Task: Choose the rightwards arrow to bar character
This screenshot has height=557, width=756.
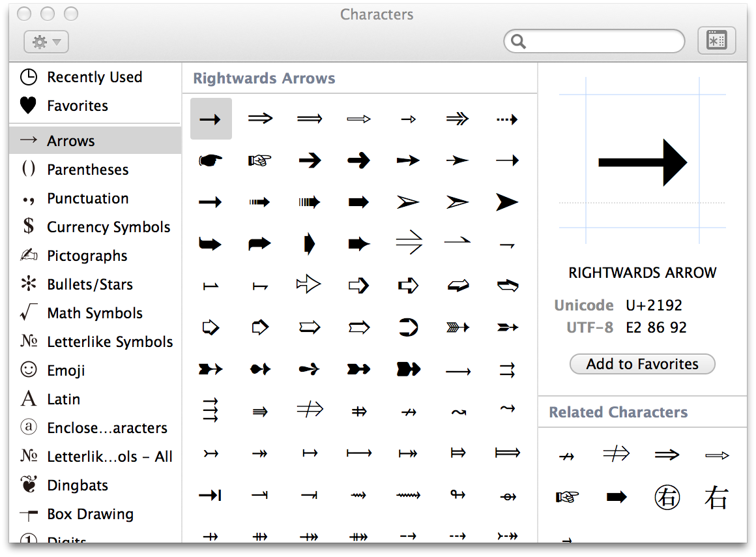Action: pos(211,496)
